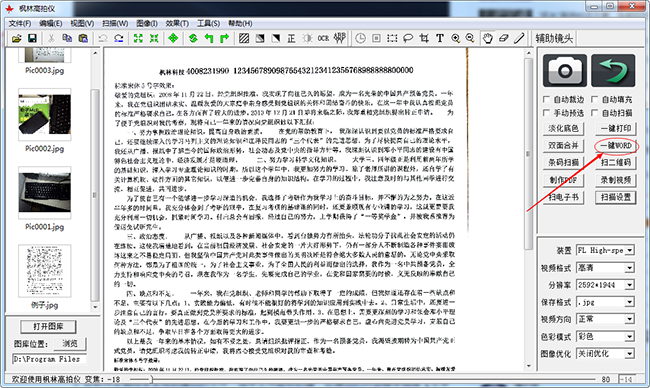Check the 手动预选 option

point(546,113)
